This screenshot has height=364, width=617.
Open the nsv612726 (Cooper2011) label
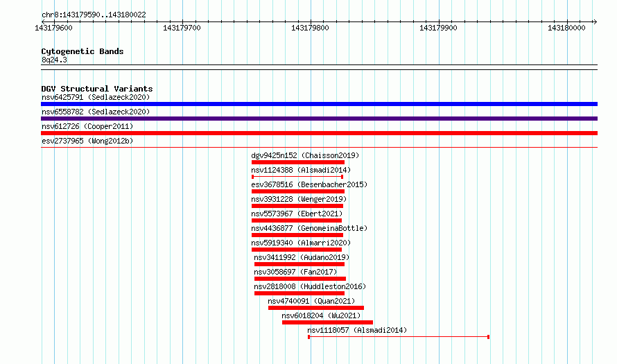coord(87,126)
